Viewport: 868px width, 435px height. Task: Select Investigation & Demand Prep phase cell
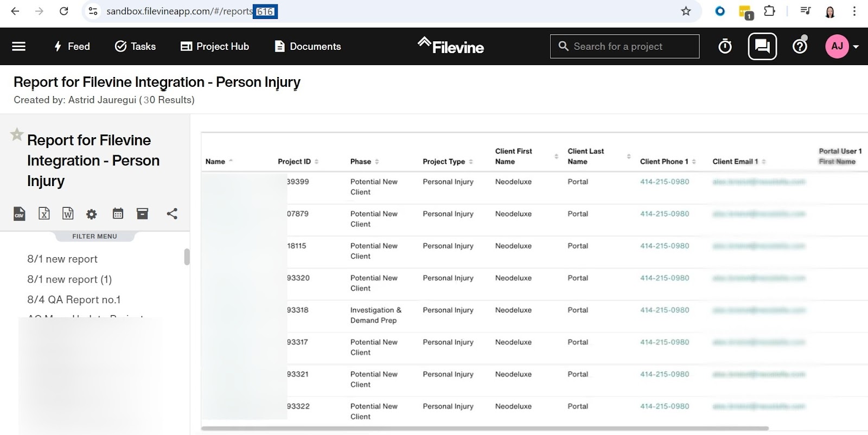pos(376,315)
